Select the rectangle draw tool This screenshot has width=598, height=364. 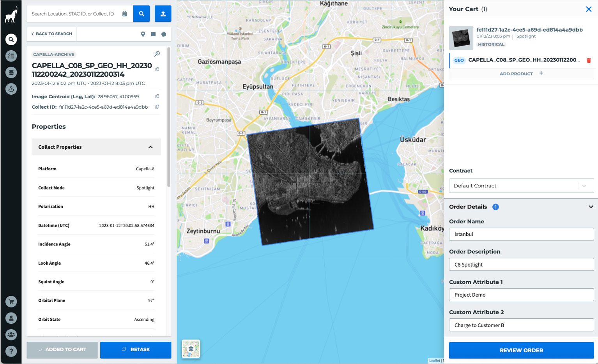[x=153, y=34]
